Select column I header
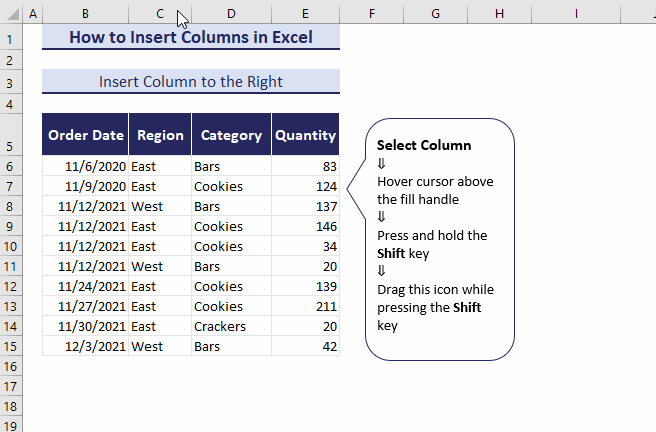This screenshot has width=656, height=432. (576, 14)
